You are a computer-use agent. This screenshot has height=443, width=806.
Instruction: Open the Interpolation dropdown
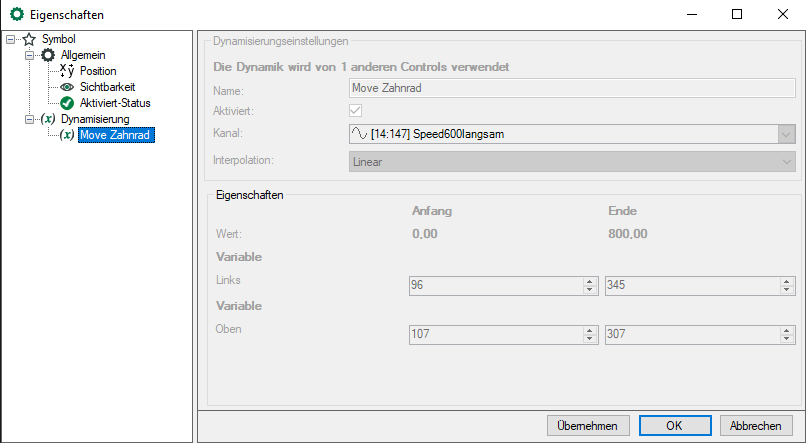(785, 162)
